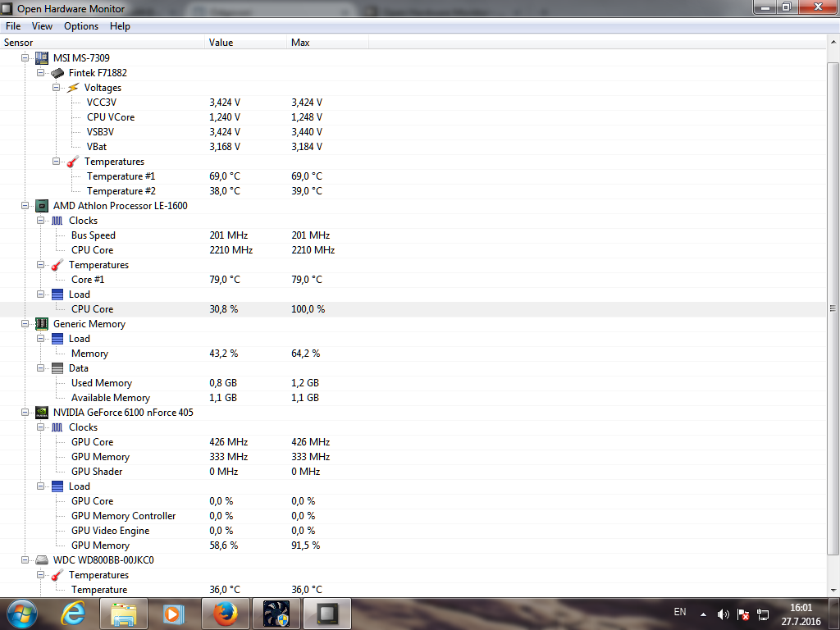Select the Bus Speed sensor row
Image resolution: width=840 pixels, height=630 pixels.
click(x=413, y=235)
